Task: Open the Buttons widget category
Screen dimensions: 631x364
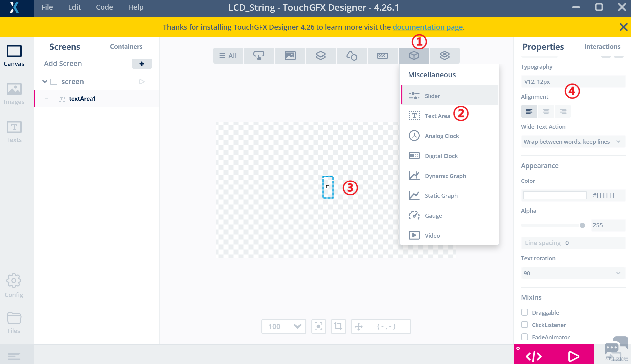Action: (259, 56)
